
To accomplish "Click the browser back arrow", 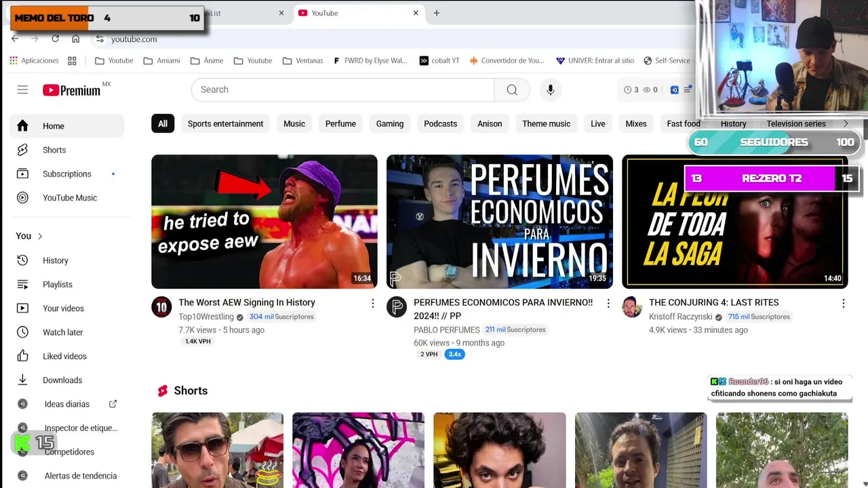I will (15, 39).
